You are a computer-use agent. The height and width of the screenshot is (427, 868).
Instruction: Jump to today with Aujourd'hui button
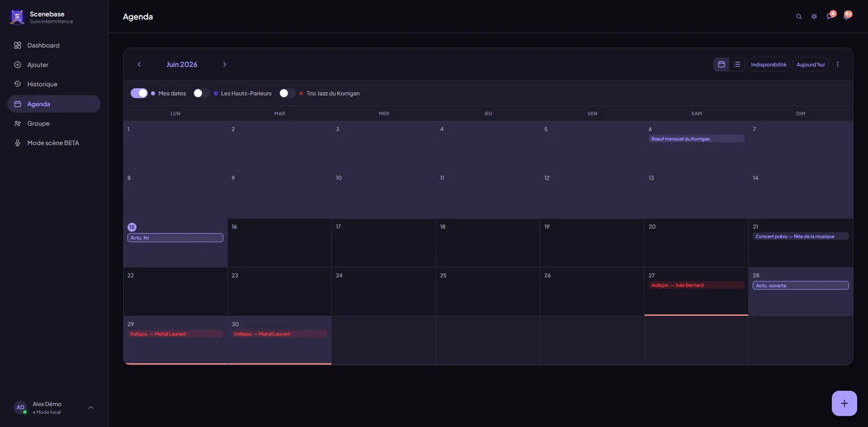pos(810,64)
